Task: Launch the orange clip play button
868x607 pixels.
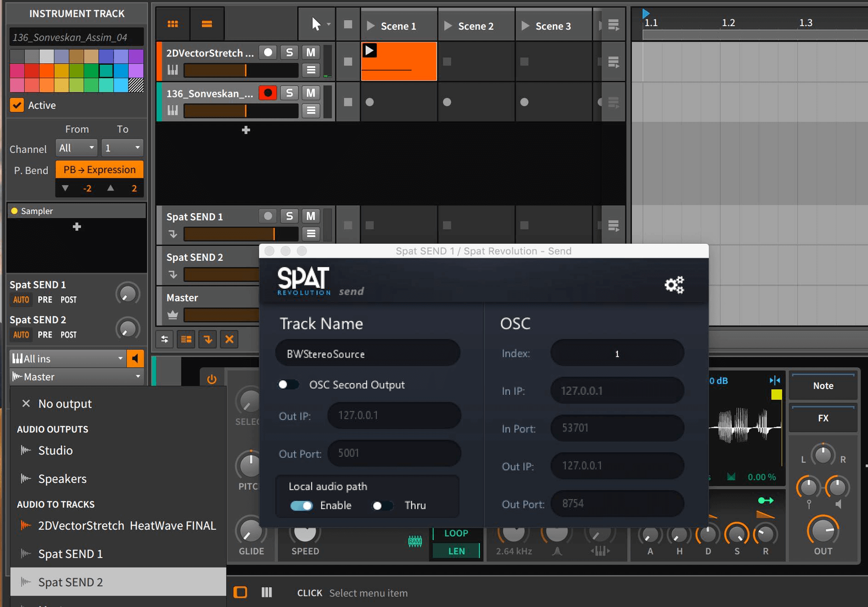Action: (x=370, y=50)
